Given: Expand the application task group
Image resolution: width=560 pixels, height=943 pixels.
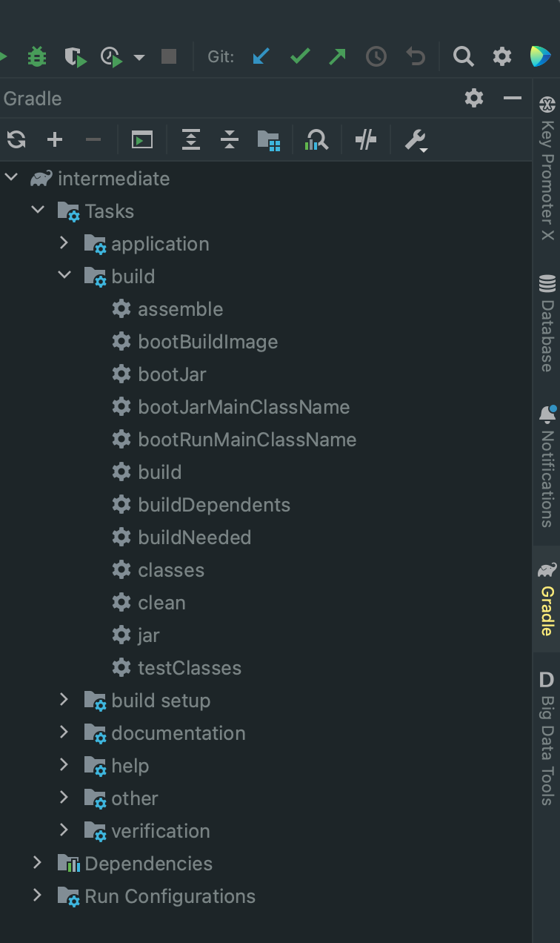Looking at the screenshot, I should point(64,243).
